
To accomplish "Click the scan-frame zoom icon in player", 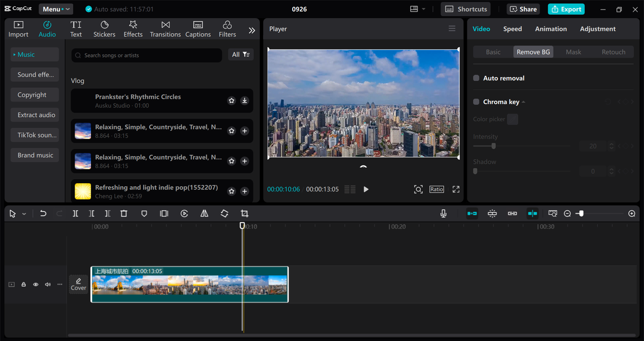I will coord(418,189).
